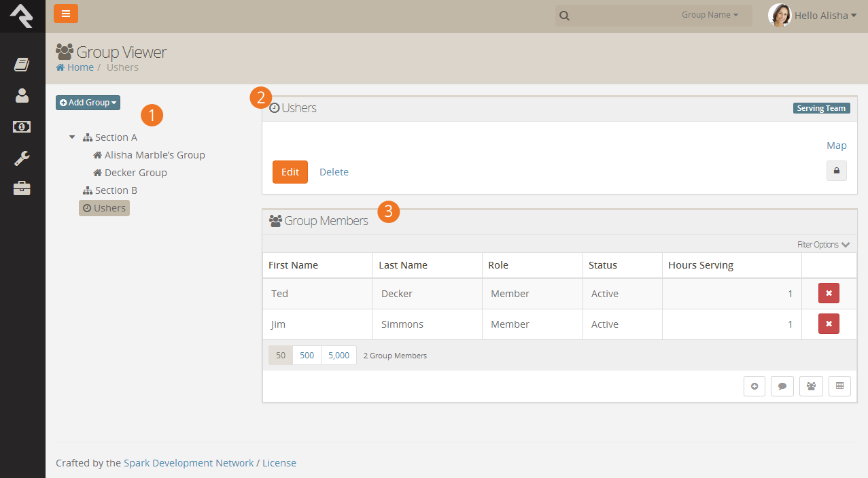Select Ushers in the group tree
This screenshot has width=868, height=478.
[x=104, y=208]
